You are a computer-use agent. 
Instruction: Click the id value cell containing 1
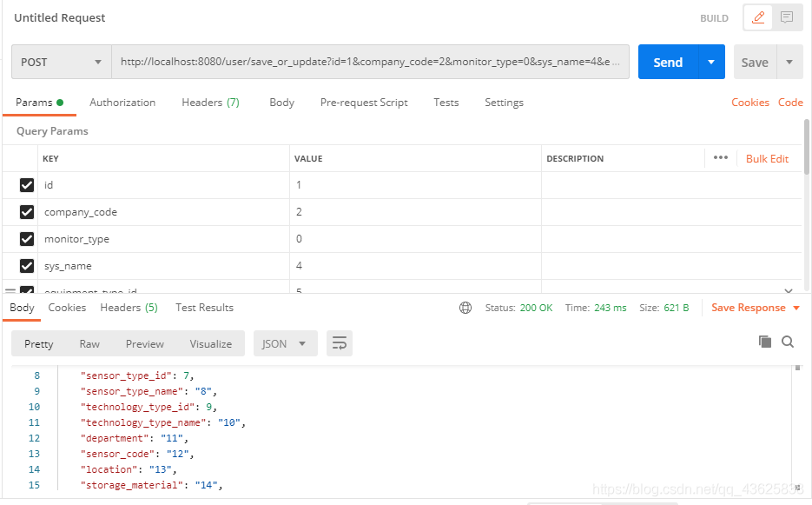(415, 185)
